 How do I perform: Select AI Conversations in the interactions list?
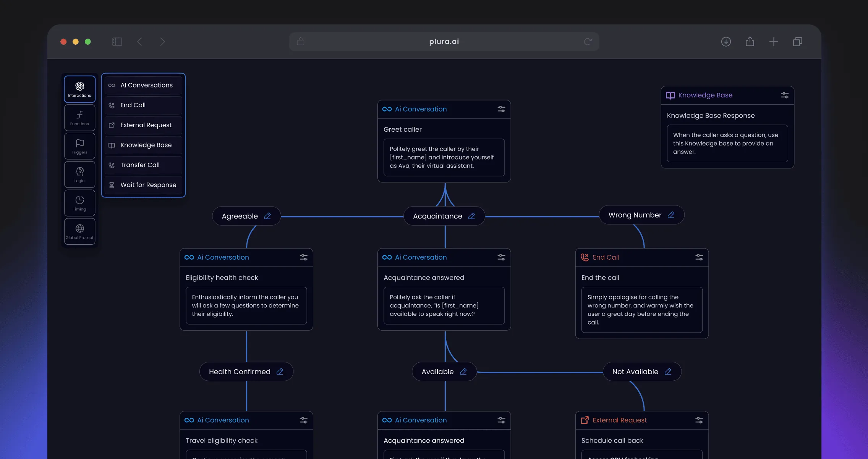click(143, 85)
